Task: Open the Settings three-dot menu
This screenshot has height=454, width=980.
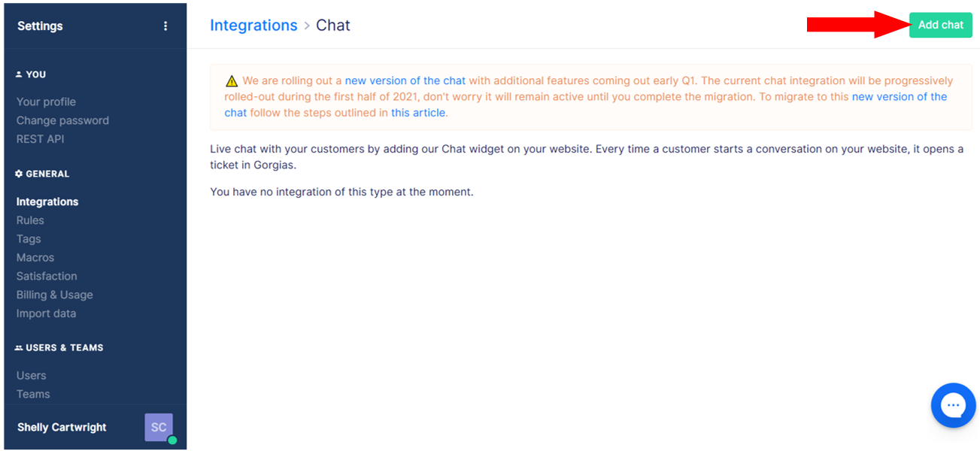Action: pos(166,26)
